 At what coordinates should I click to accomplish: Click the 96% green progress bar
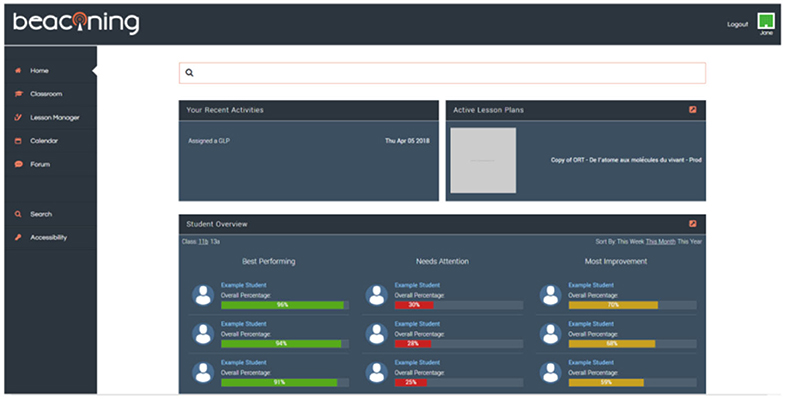coord(282,305)
